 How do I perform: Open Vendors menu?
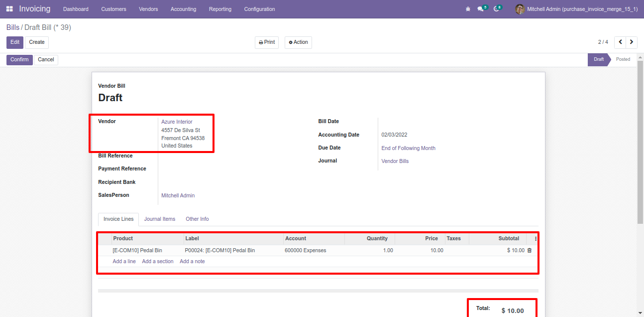click(148, 9)
